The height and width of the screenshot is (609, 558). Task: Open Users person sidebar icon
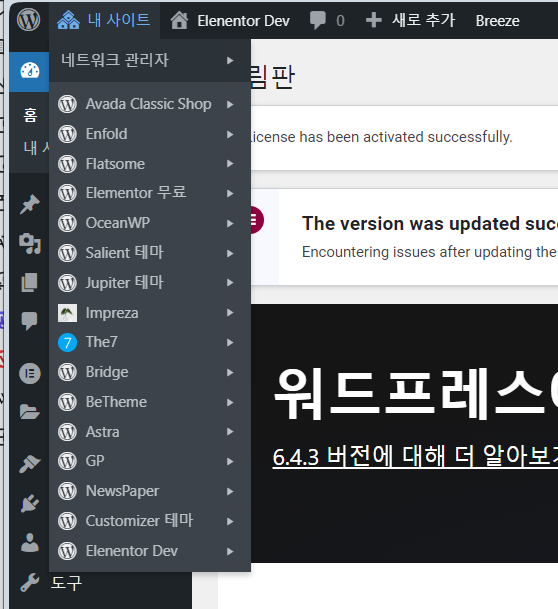[x=30, y=543]
